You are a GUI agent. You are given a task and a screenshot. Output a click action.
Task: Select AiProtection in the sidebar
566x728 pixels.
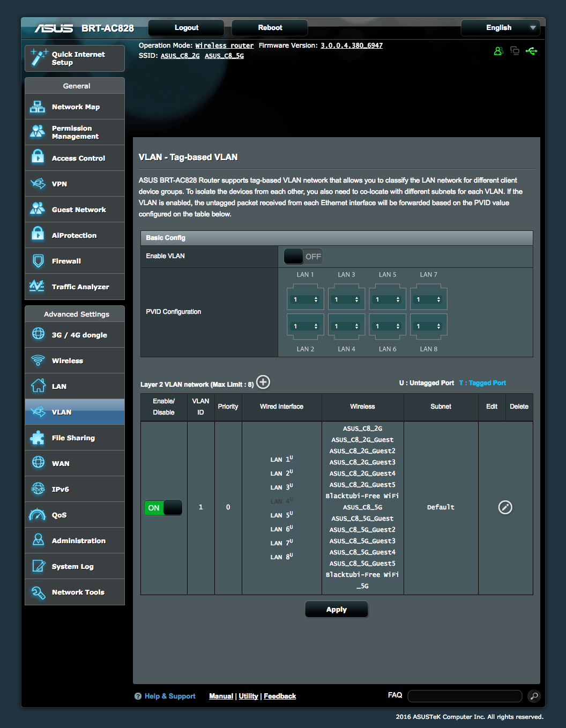[x=74, y=235]
